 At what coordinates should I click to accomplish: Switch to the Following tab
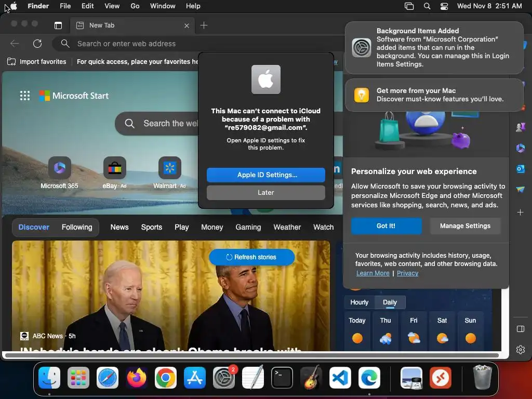point(77,227)
